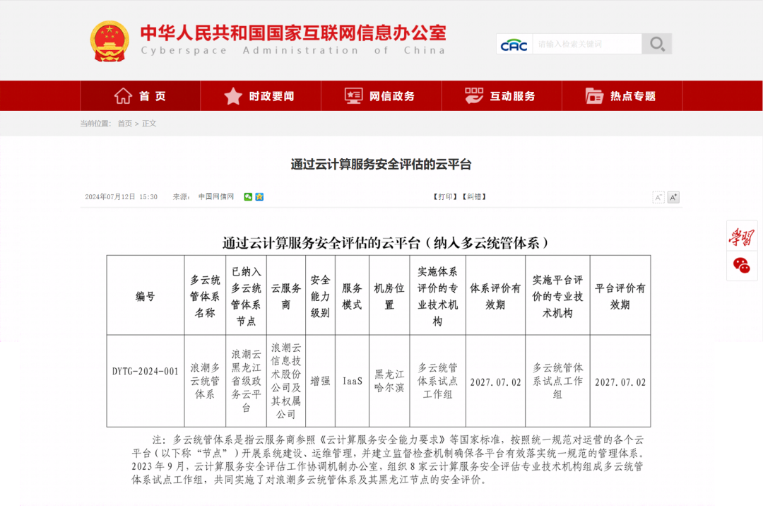Click inside the keyword search input field
This screenshot has width=763, height=532.
586,43
